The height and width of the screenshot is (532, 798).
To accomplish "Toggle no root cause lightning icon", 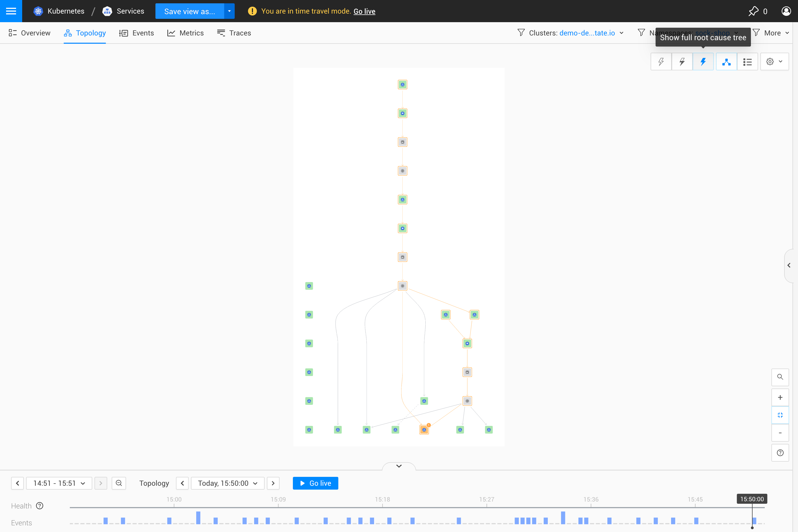I will 661,62.
